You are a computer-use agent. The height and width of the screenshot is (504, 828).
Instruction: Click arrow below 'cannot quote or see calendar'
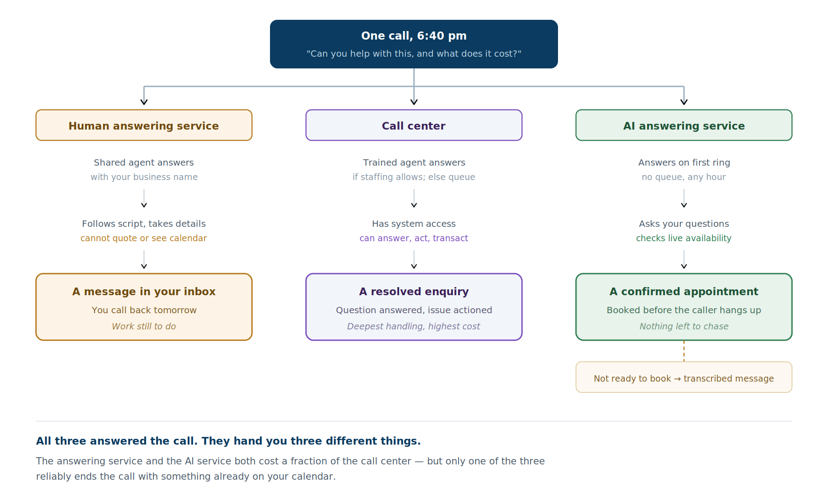144,260
